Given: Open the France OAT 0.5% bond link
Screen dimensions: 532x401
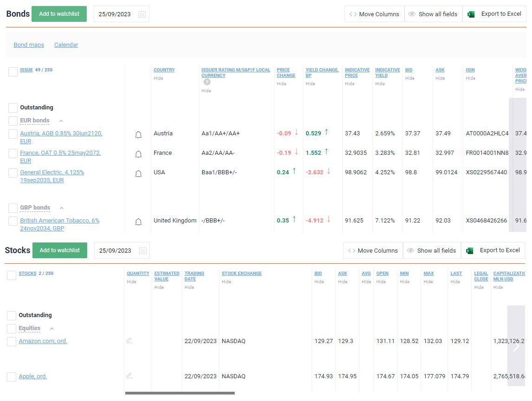Looking at the screenshot, I should point(60,153).
